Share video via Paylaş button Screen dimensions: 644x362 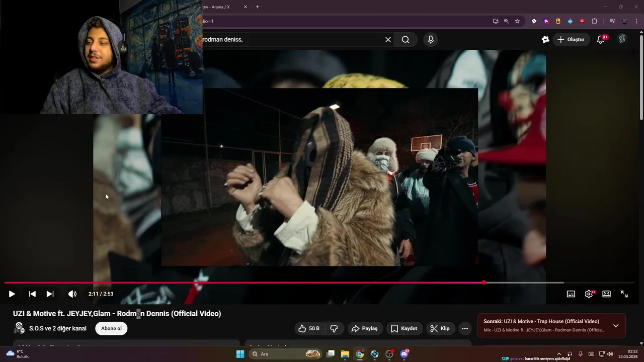pos(365,328)
